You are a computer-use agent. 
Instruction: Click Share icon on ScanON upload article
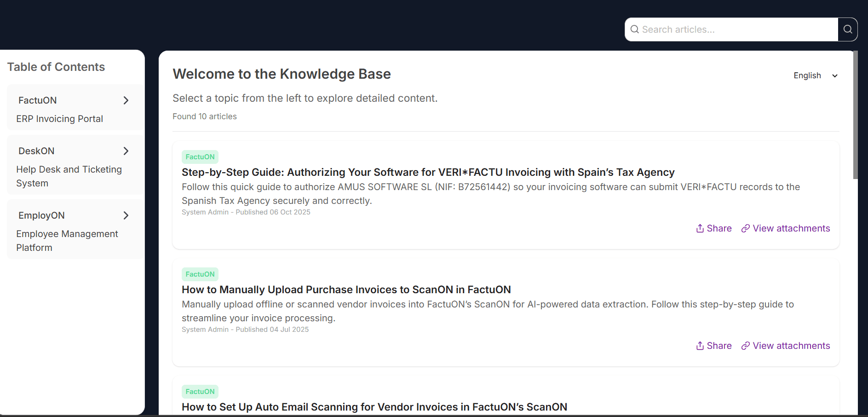pyautogui.click(x=700, y=346)
